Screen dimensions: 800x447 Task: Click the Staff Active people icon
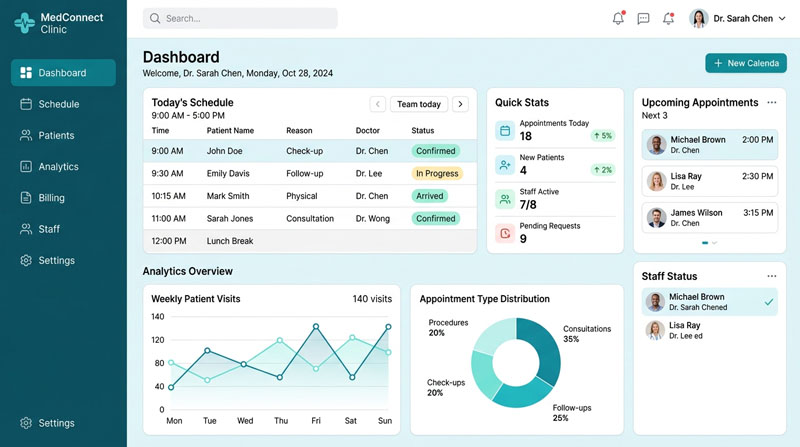[505, 199]
